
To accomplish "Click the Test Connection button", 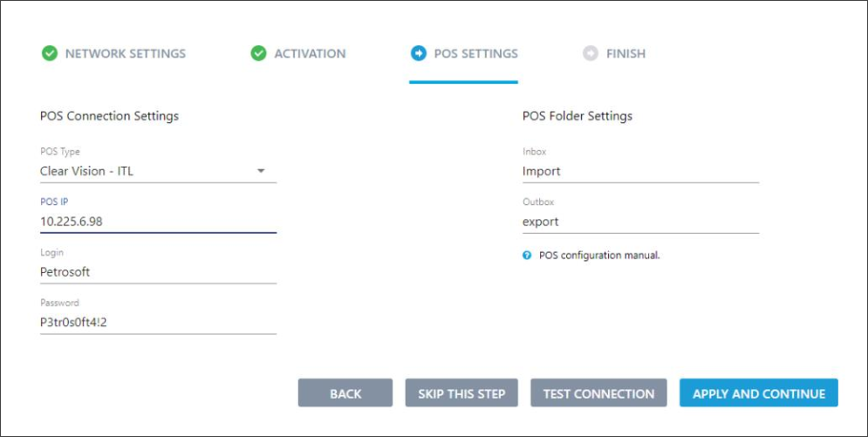I will [x=598, y=393].
